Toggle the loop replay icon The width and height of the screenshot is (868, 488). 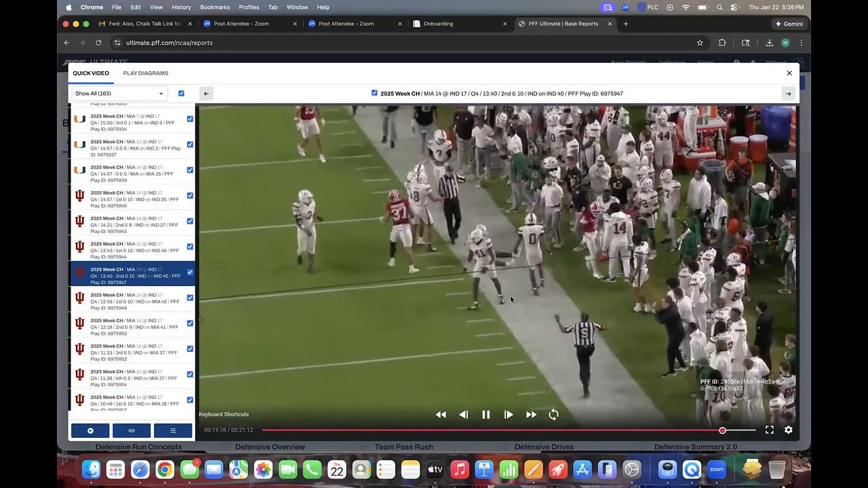[x=554, y=415]
